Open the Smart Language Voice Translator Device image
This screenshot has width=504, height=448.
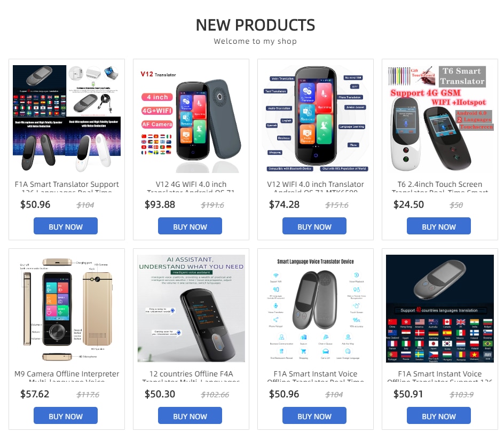point(316,309)
